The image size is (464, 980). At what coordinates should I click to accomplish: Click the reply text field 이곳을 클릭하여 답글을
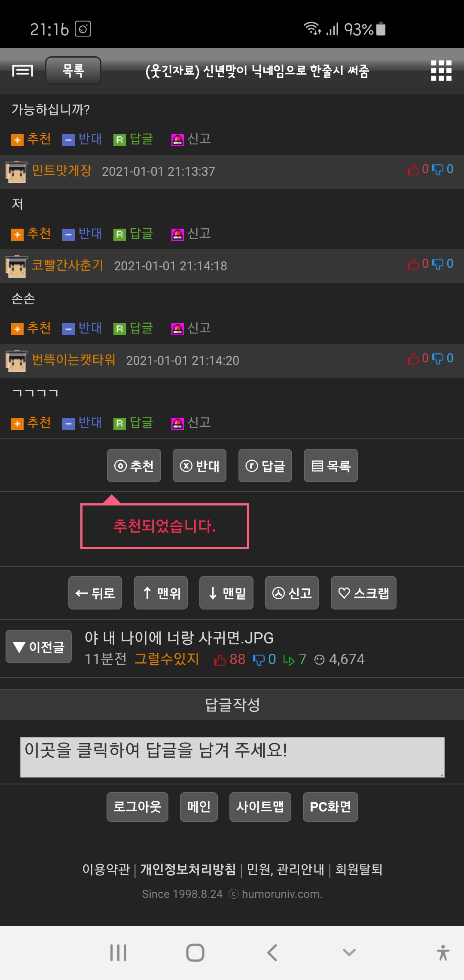[x=232, y=757]
